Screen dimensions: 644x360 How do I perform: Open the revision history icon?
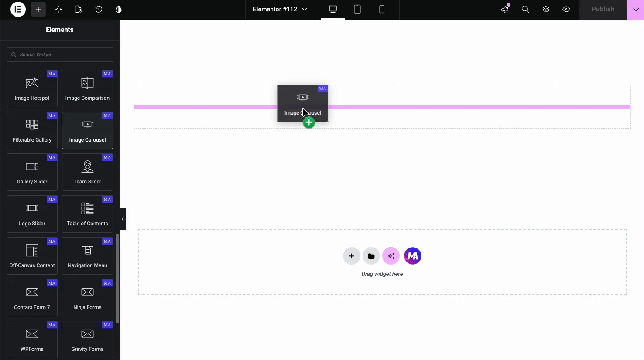(x=99, y=9)
